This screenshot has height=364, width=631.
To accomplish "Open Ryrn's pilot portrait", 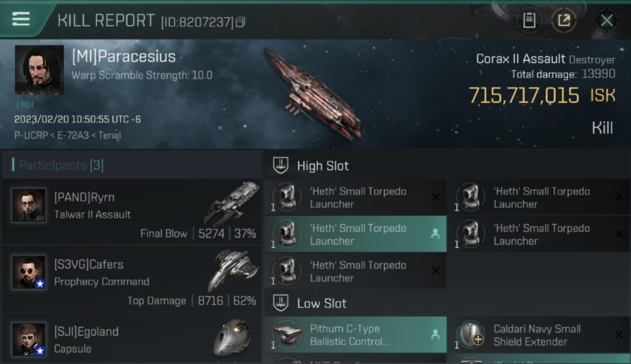I will [29, 205].
